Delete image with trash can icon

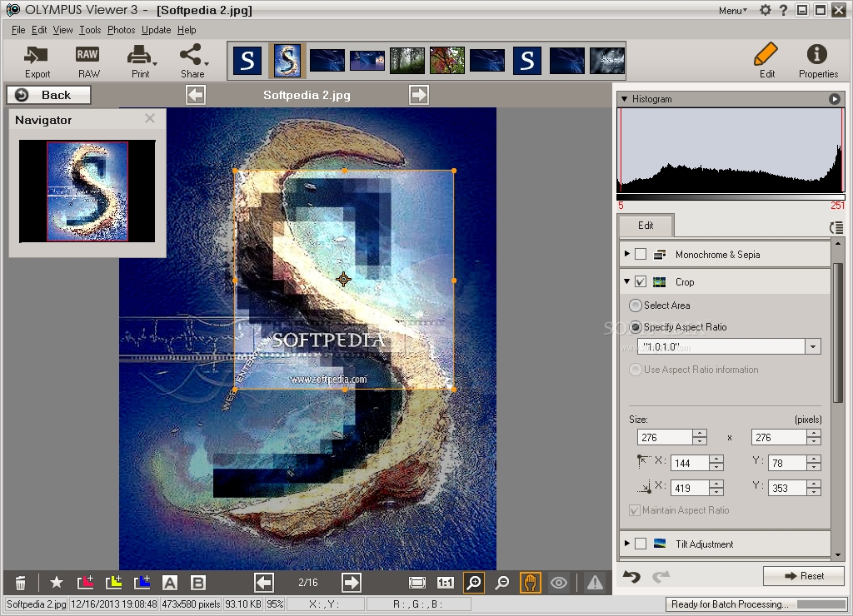coord(20,583)
